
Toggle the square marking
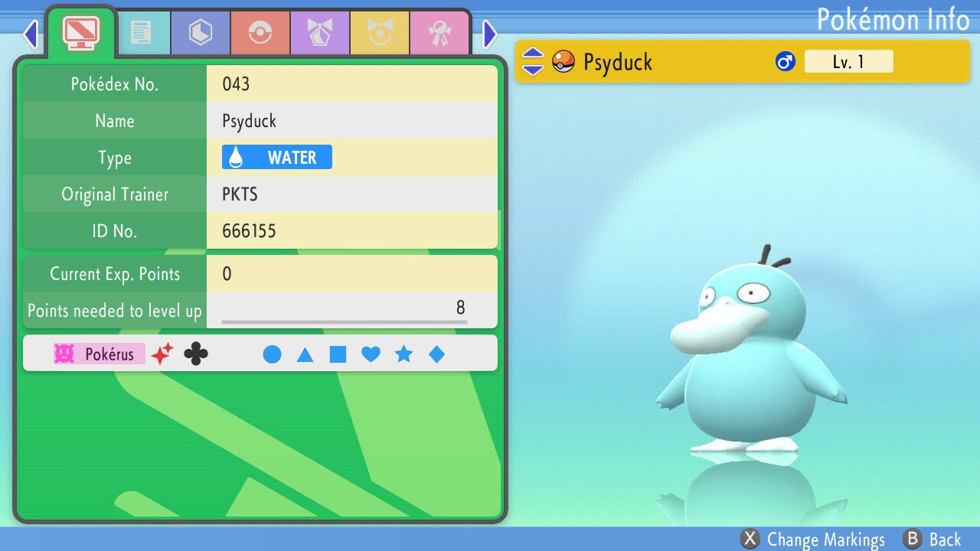[x=338, y=354]
